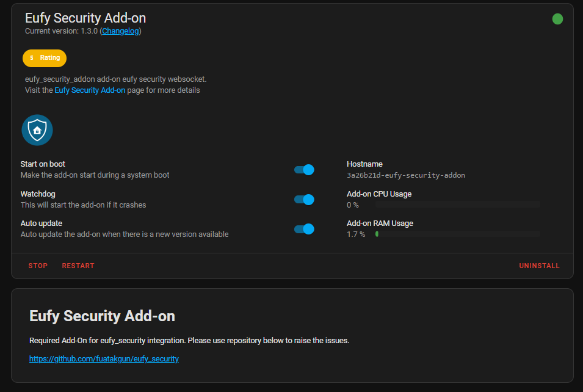583x392 pixels.
Task: Open the Changelog link
Action: tap(120, 31)
